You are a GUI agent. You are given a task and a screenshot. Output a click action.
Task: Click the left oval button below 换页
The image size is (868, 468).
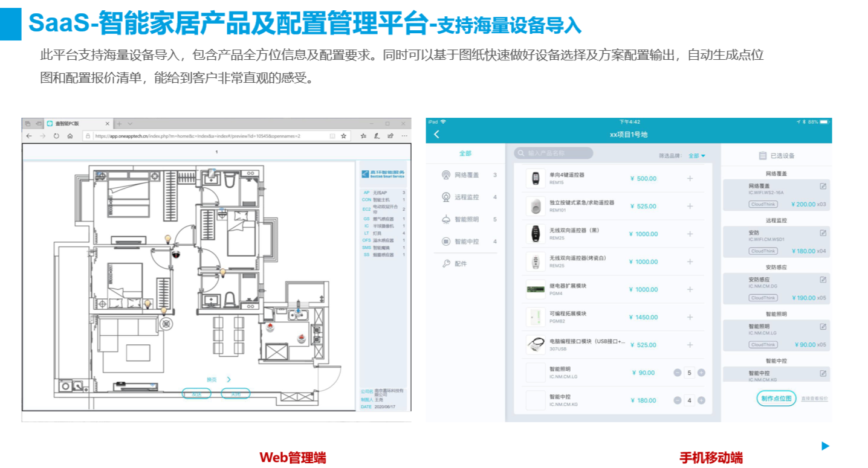197,394
